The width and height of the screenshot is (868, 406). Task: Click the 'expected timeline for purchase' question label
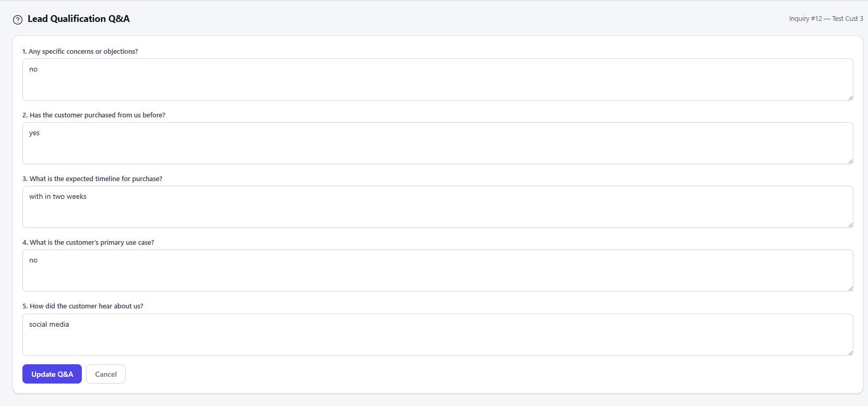point(92,178)
